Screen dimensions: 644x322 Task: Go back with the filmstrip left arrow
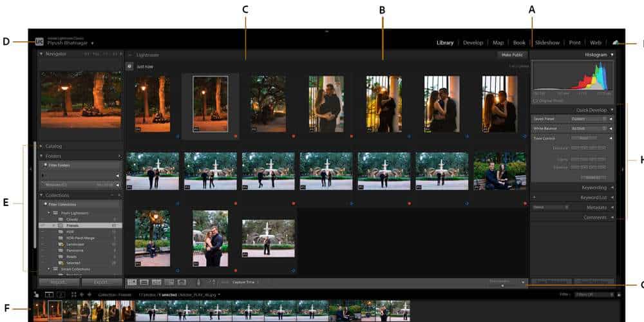(x=82, y=294)
